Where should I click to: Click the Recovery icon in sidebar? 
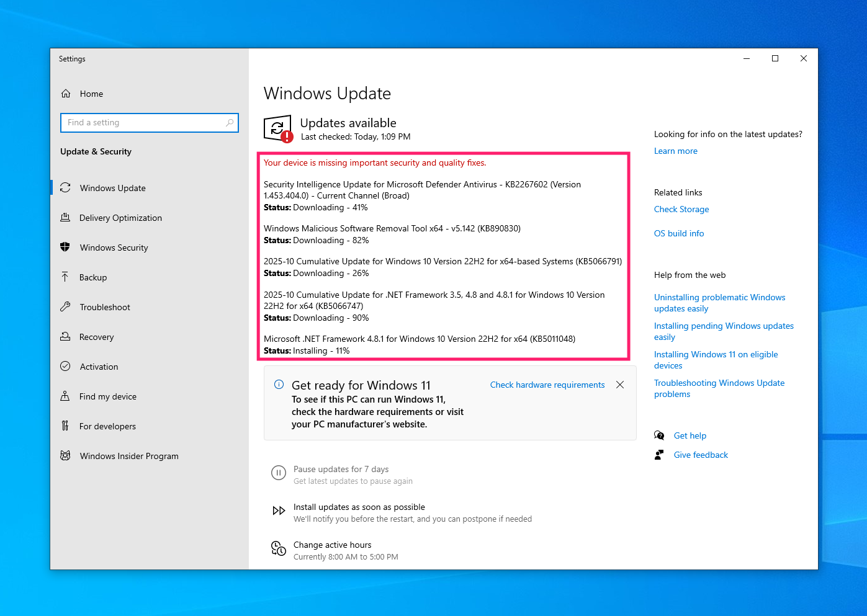click(x=65, y=336)
